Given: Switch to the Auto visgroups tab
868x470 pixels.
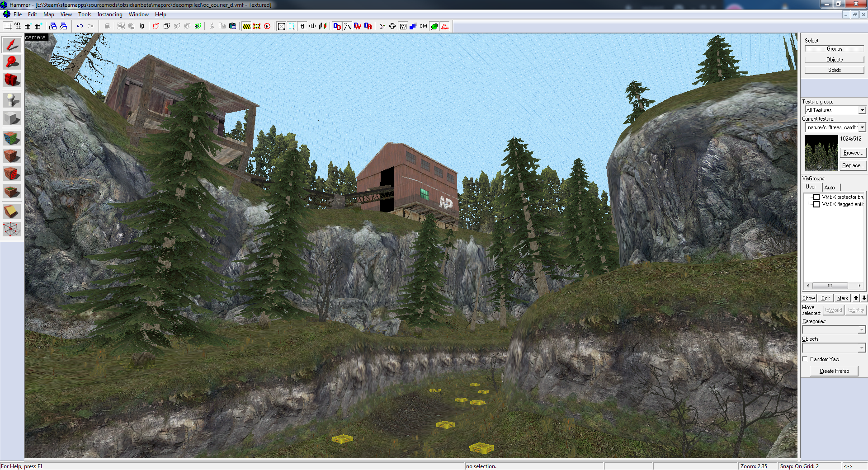Looking at the screenshot, I should [x=830, y=187].
